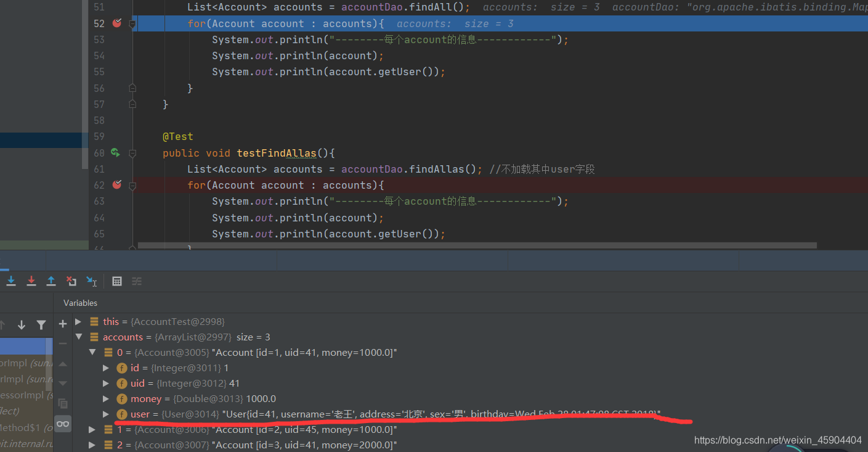Image resolution: width=868 pixels, height=452 pixels.
Task: Click the watch Move Up triangle icon
Action: [63, 364]
